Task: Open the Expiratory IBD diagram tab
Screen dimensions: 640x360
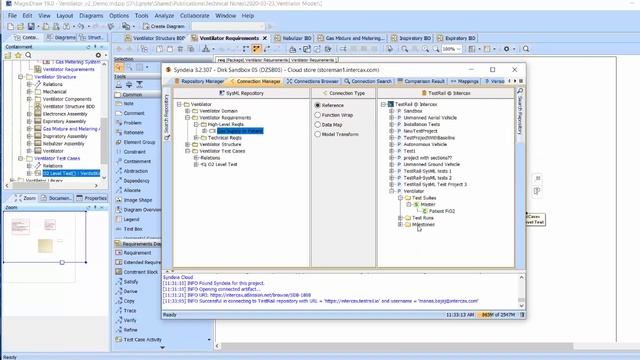Action: [x=456, y=38]
